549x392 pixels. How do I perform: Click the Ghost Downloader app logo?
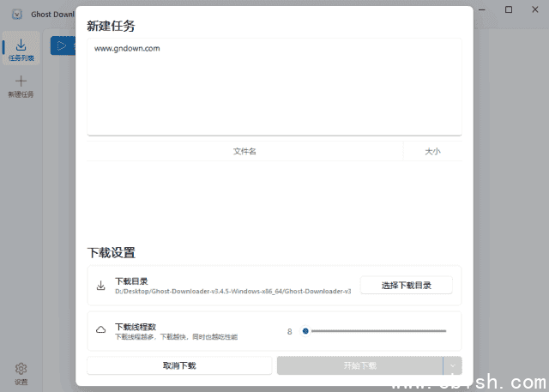(x=17, y=15)
